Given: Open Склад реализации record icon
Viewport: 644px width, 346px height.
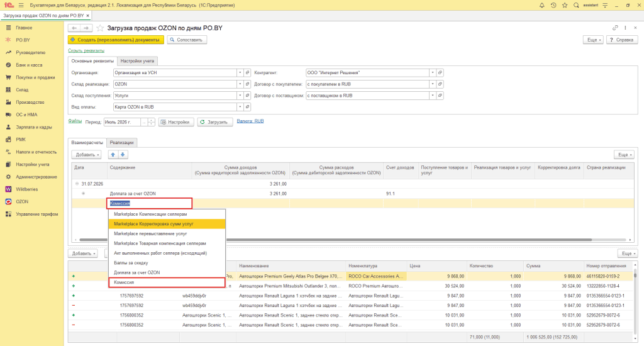Looking at the screenshot, I should [247, 84].
